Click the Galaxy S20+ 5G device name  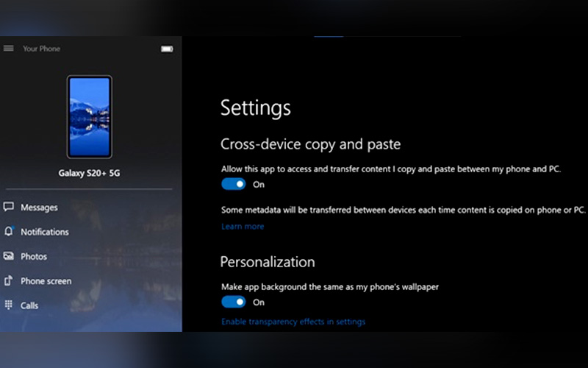pyautogui.click(x=89, y=173)
